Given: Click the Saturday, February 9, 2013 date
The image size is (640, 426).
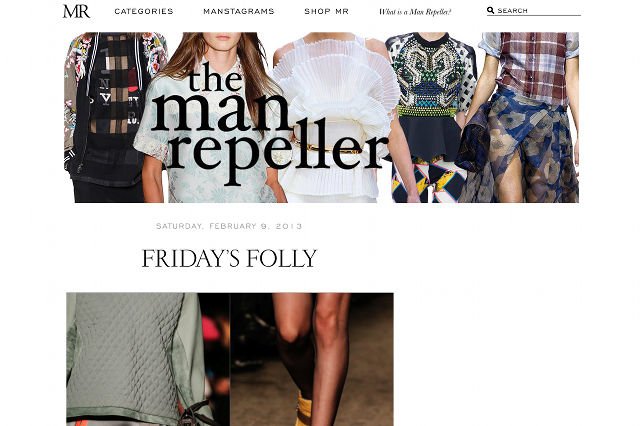Looking at the screenshot, I should point(229,226).
